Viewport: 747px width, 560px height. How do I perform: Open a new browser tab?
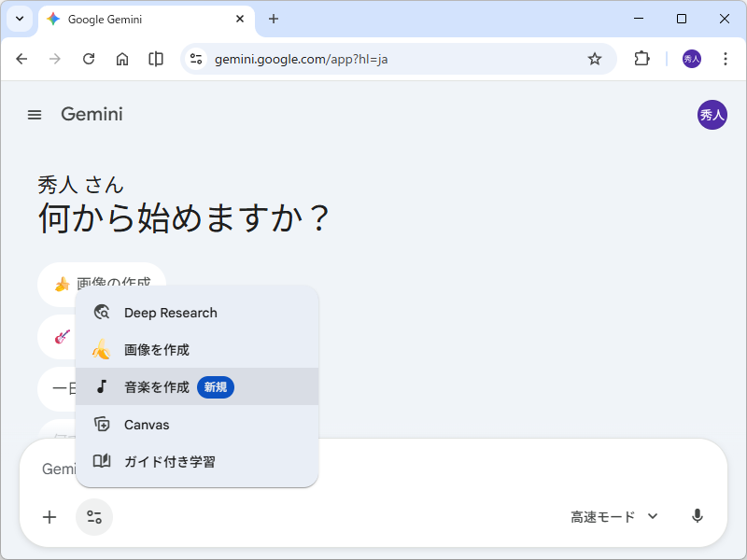272,19
